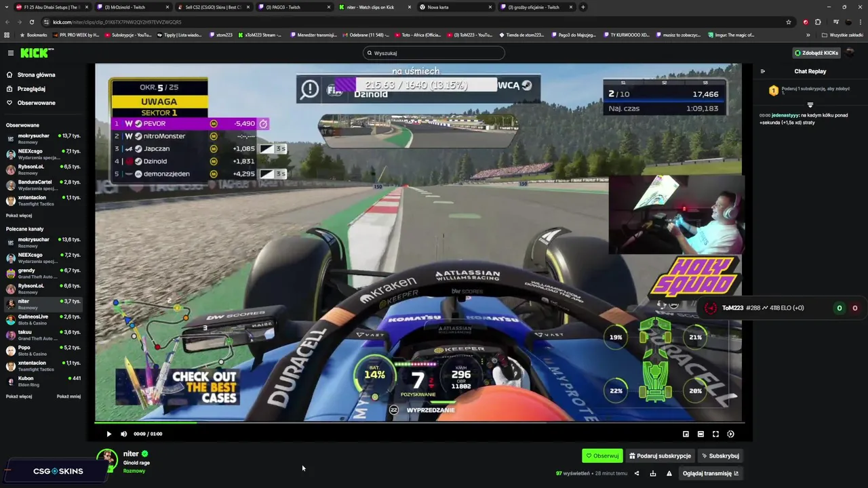Reload the page
Viewport: 868px width, 488px height.
click(33, 22)
